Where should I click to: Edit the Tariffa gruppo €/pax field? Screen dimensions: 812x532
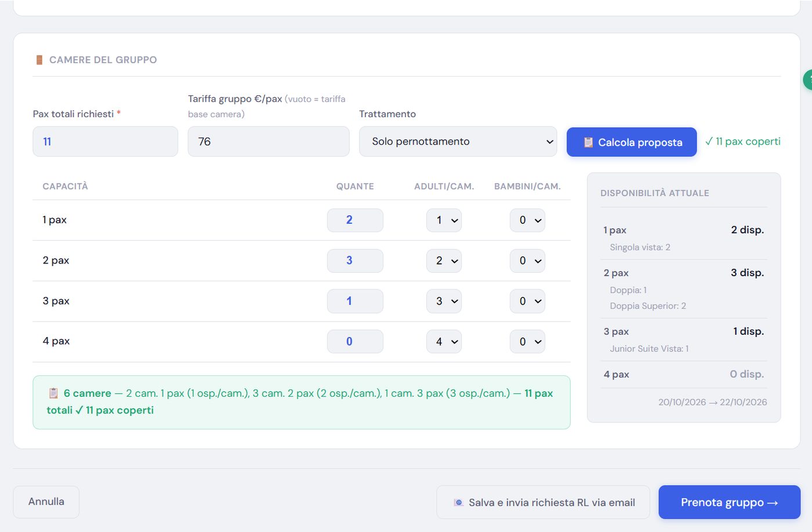[x=269, y=142]
